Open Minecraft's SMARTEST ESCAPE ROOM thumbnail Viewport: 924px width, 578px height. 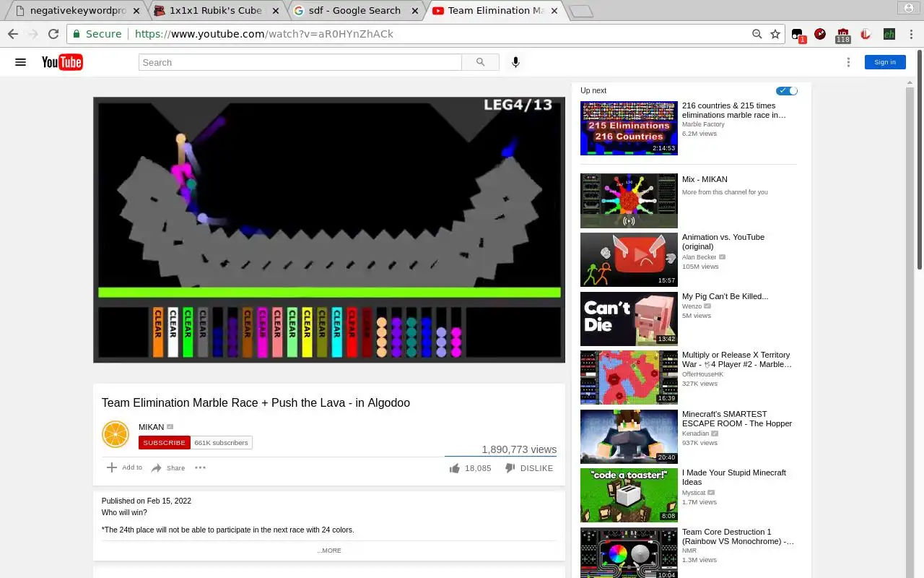coord(629,436)
